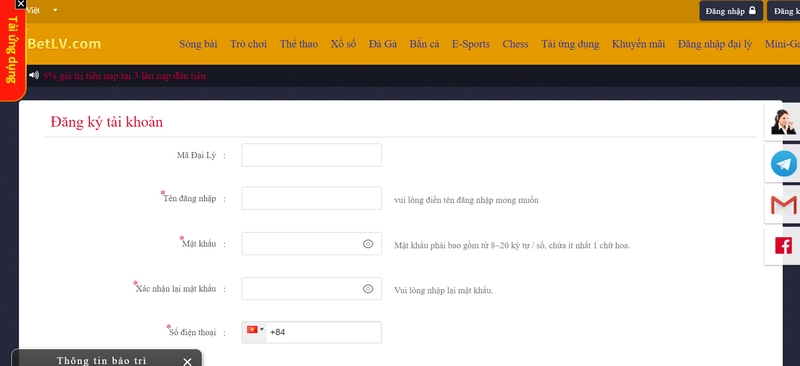Open the Khuyến mãi promotions page

[638, 44]
